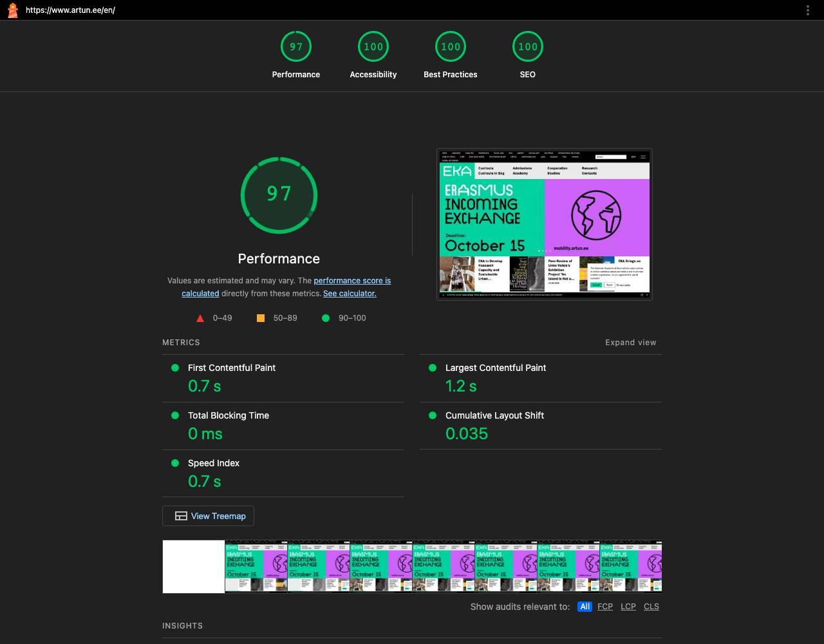
Task: Filter audits by FCP
Action: coord(605,607)
